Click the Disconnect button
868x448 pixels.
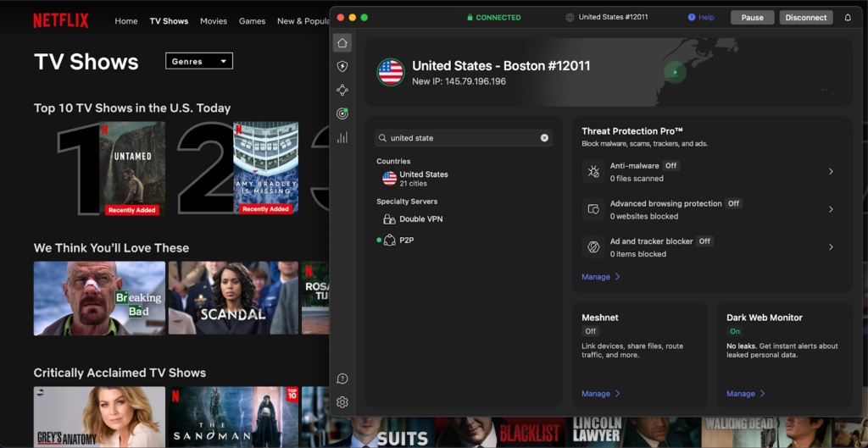pos(805,17)
